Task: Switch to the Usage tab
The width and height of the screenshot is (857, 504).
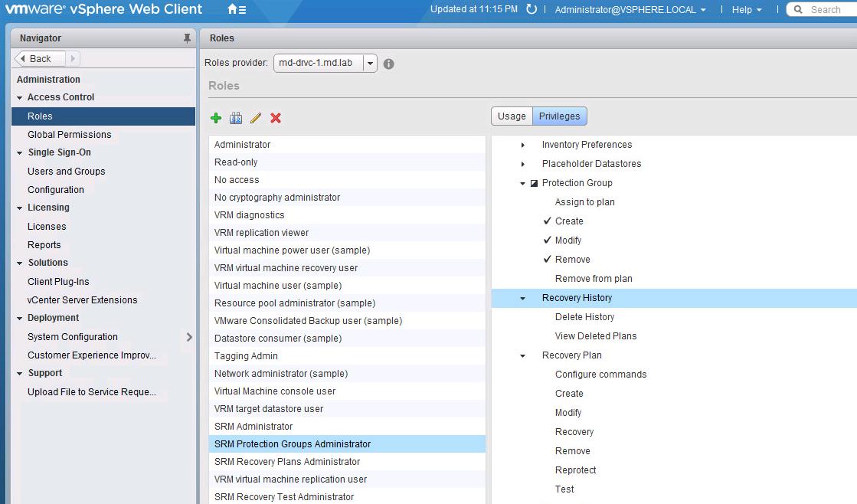Action: coord(512,116)
